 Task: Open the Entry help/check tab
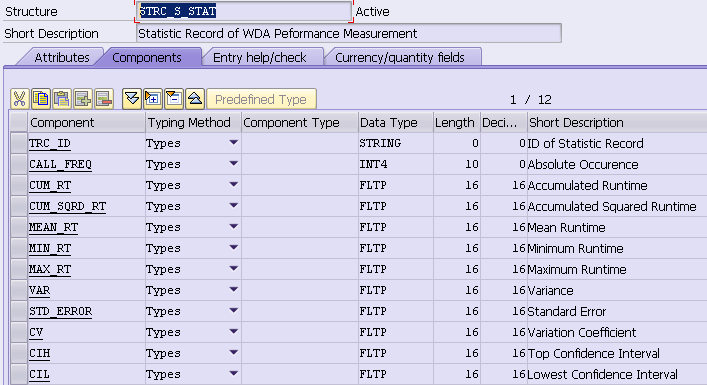click(x=260, y=58)
